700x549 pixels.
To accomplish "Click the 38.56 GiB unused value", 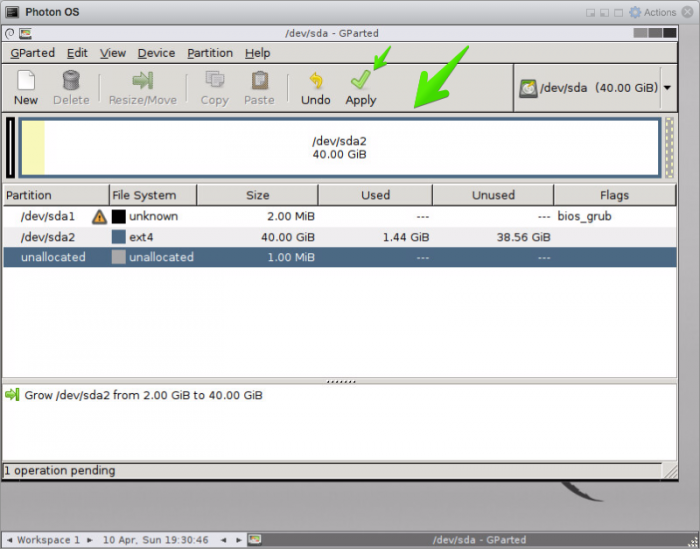I will point(523,237).
